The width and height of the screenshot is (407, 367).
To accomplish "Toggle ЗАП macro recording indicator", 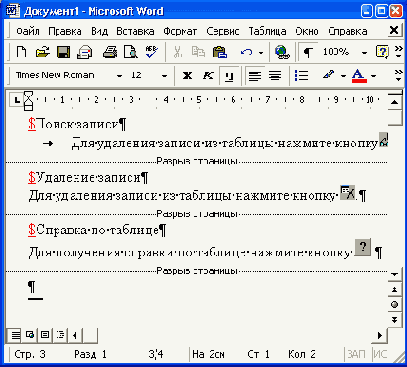I will (356, 354).
